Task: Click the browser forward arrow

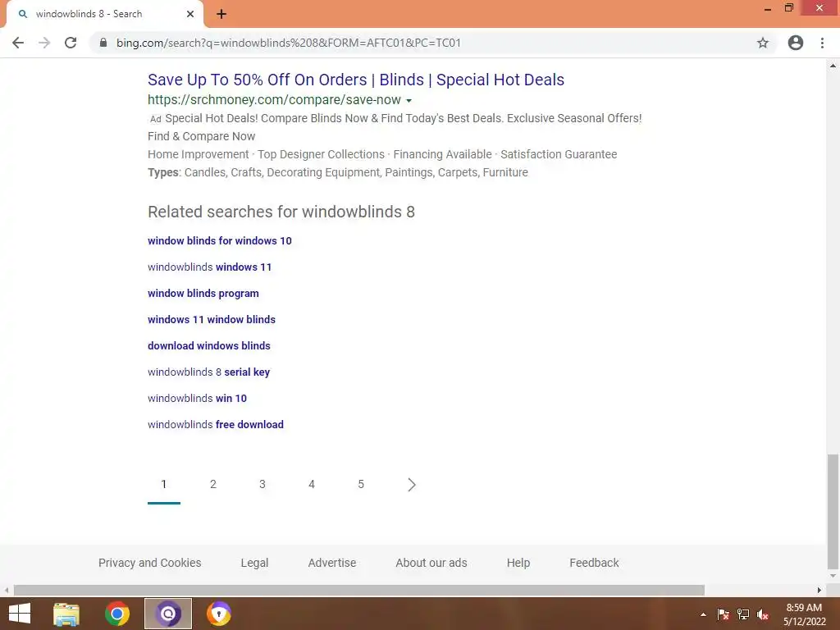Action: pos(44,43)
